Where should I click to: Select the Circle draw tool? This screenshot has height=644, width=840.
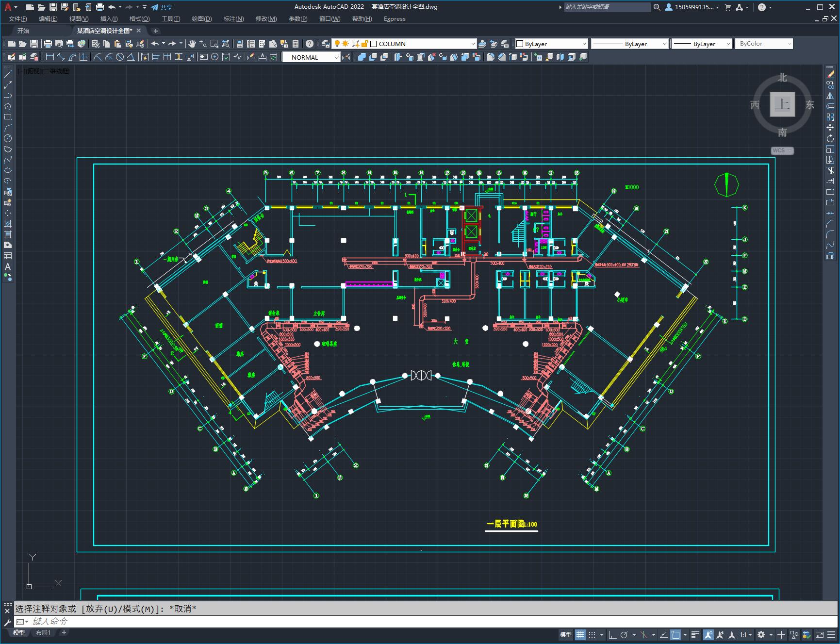8,138
